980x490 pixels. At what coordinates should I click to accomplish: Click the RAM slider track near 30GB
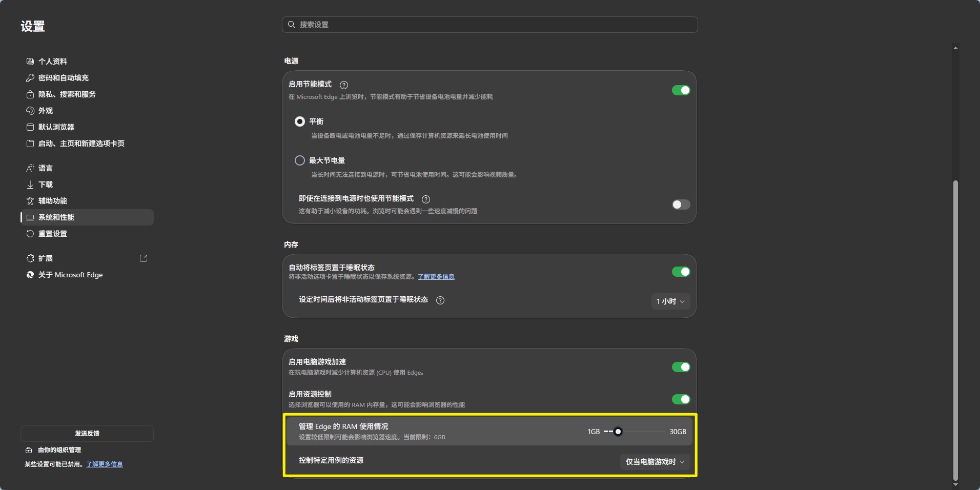pos(661,432)
